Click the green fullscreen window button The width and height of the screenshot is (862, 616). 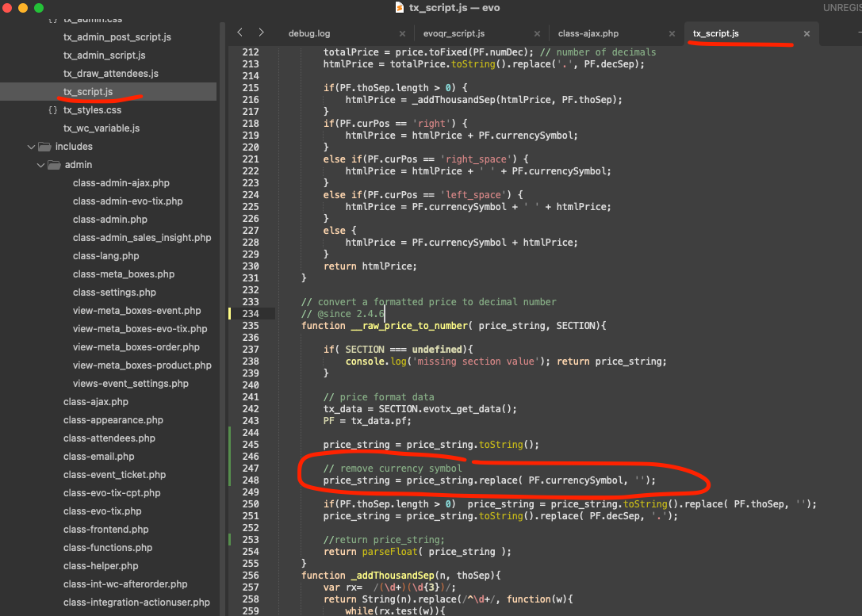[x=39, y=8]
